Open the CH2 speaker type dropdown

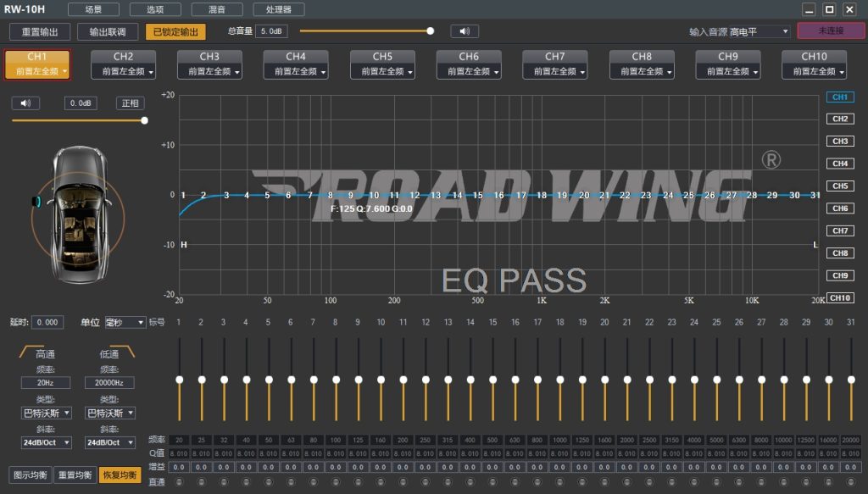[123, 71]
